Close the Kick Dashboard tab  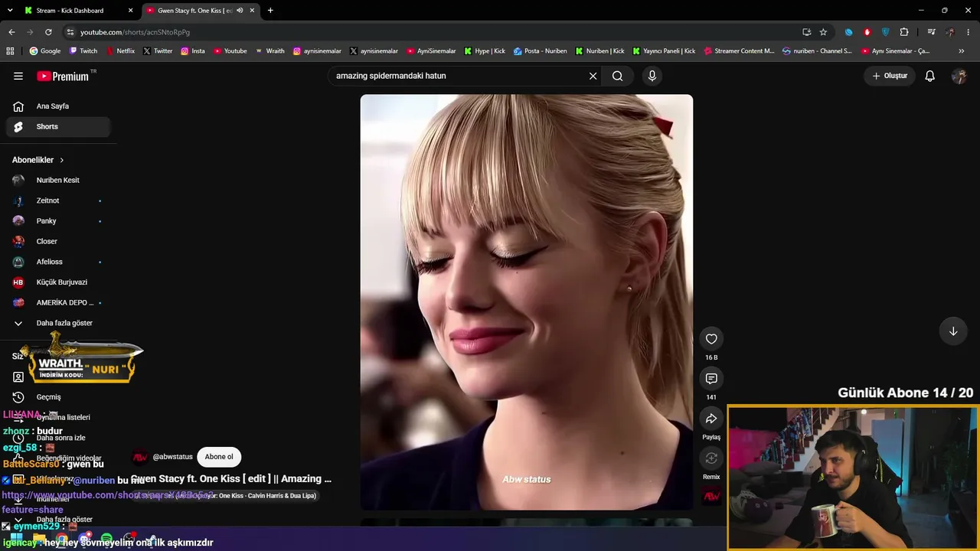pos(130,11)
